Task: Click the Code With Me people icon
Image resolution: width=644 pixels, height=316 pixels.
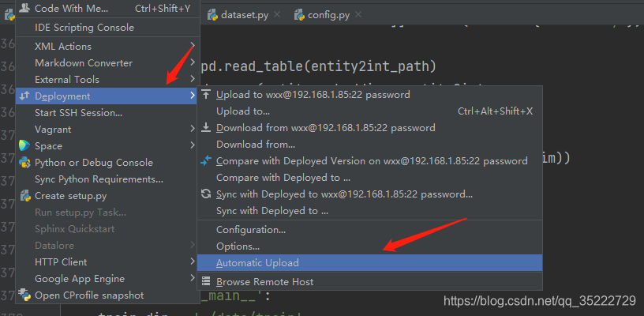Action: coord(25,7)
